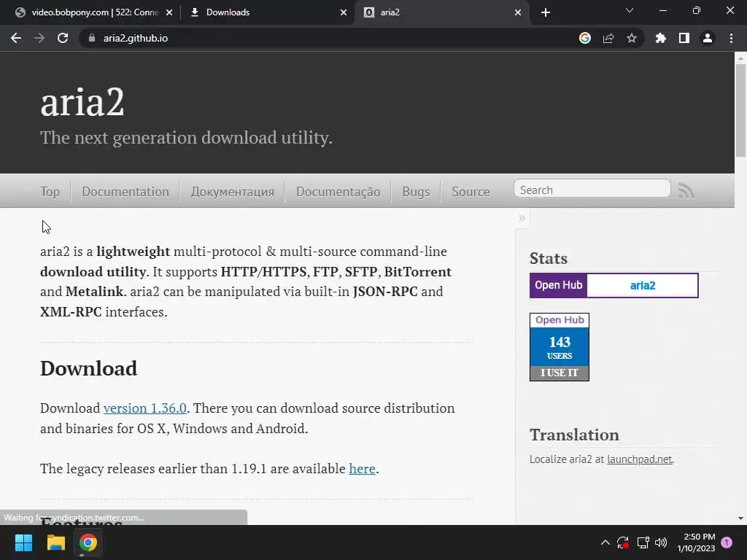
Task: Click the browser forward arrow
Action: point(39,38)
